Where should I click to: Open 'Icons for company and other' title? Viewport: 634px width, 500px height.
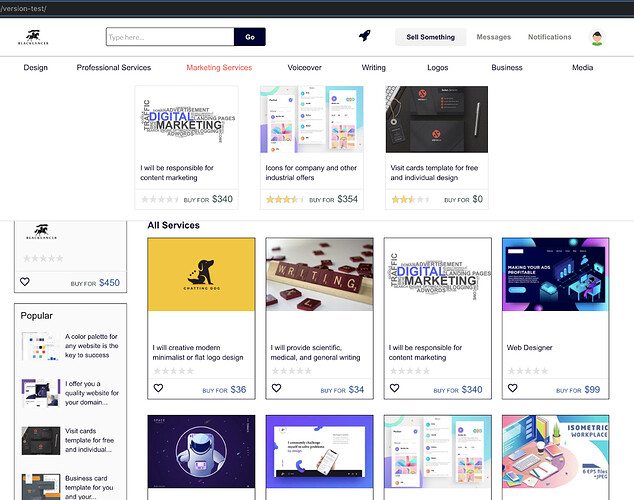[x=311, y=173]
